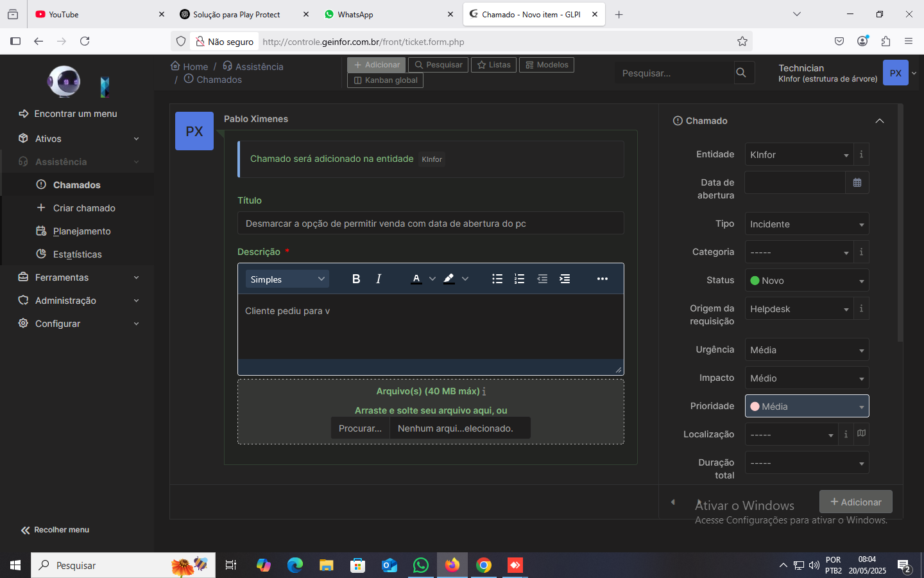Open the Localização map icon
This screenshot has width=924, height=578.
pos(862,433)
